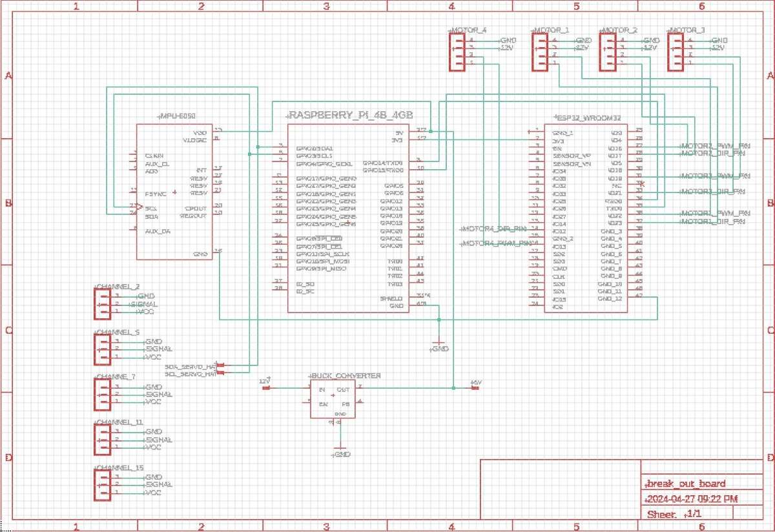
Task: Select the AUX_DA pin on the MPU-6050
Action: (158, 231)
